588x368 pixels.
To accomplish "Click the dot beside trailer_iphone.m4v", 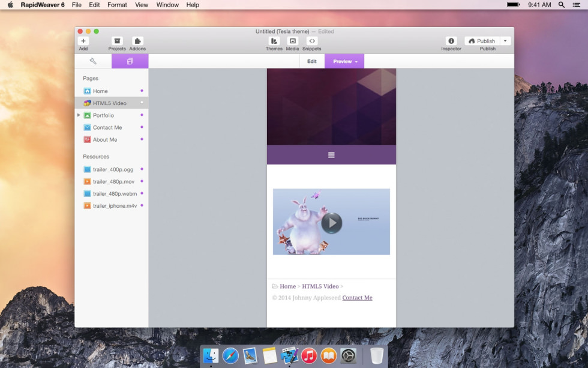I will point(142,205).
